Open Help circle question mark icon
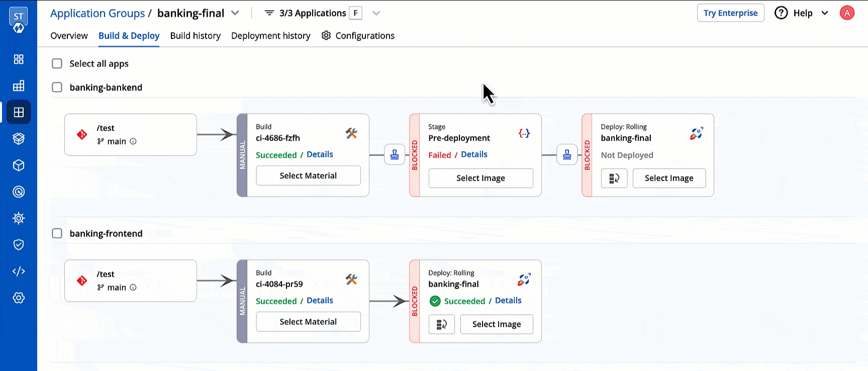The height and width of the screenshot is (371, 868). point(781,13)
